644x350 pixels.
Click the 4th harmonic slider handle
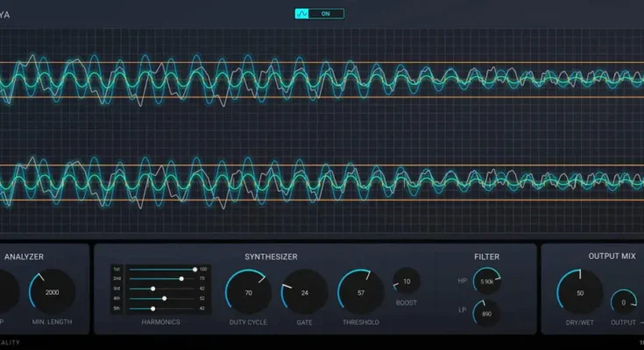point(164,298)
